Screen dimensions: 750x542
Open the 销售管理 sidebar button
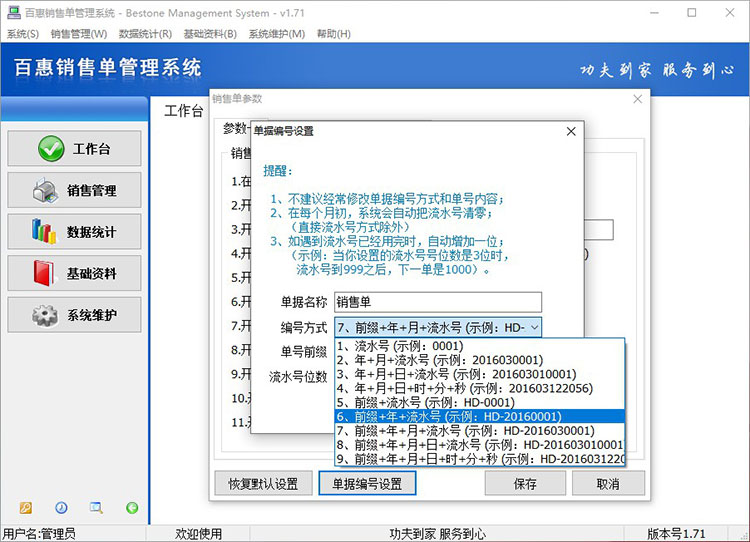coord(74,190)
